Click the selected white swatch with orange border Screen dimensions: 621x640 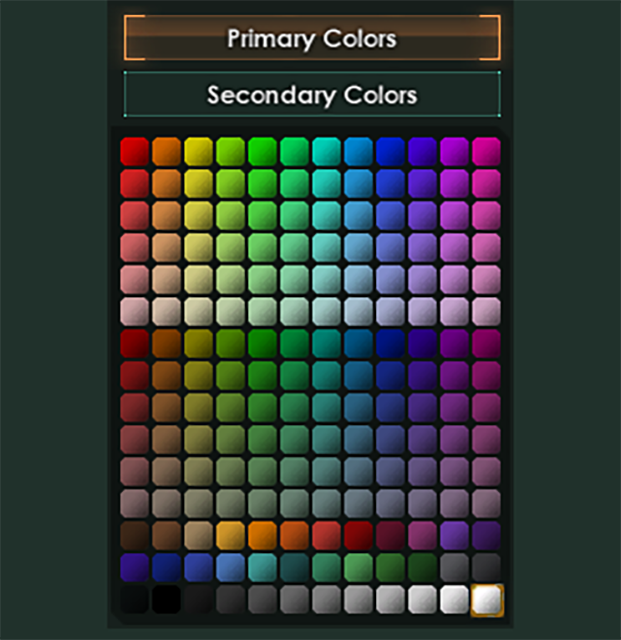coord(486,600)
